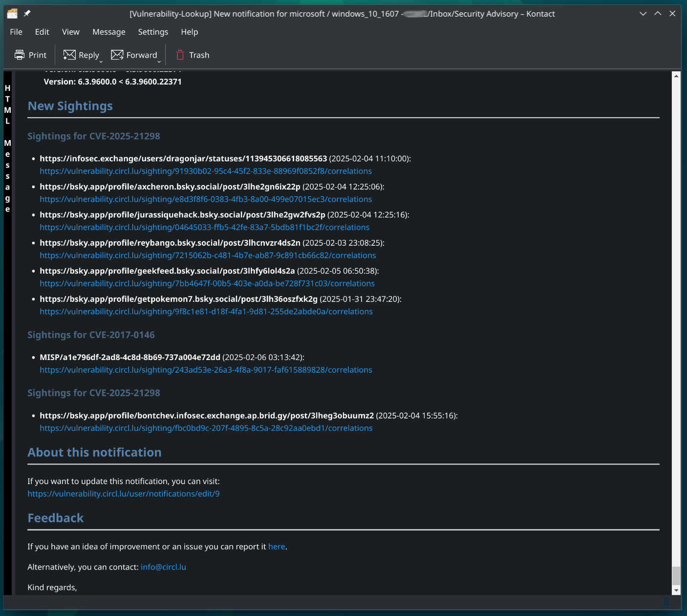Click the scrollbar up arrow
This screenshot has width=687, height=616.
pyautogui.click(x=676, y=76)
